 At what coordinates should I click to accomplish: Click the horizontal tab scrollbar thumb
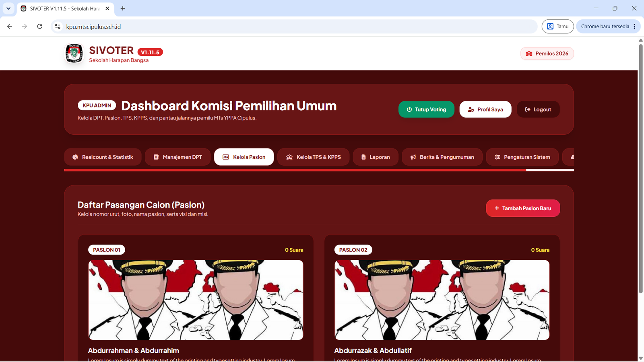tap(295, 170)
